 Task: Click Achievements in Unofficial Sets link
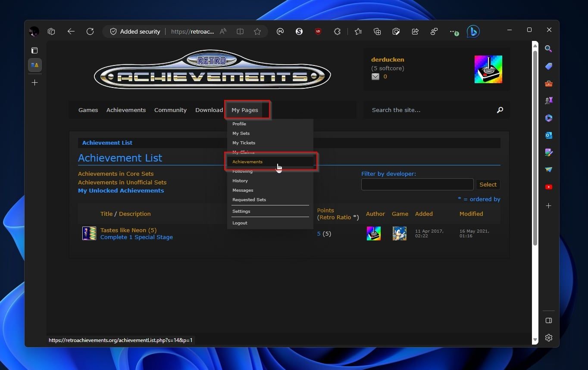122,182
